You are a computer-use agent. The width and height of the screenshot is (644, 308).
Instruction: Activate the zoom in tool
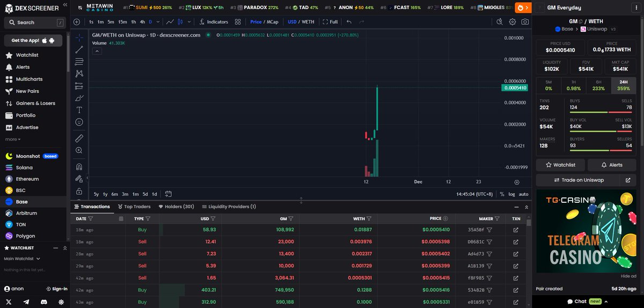tap(79, 151)
